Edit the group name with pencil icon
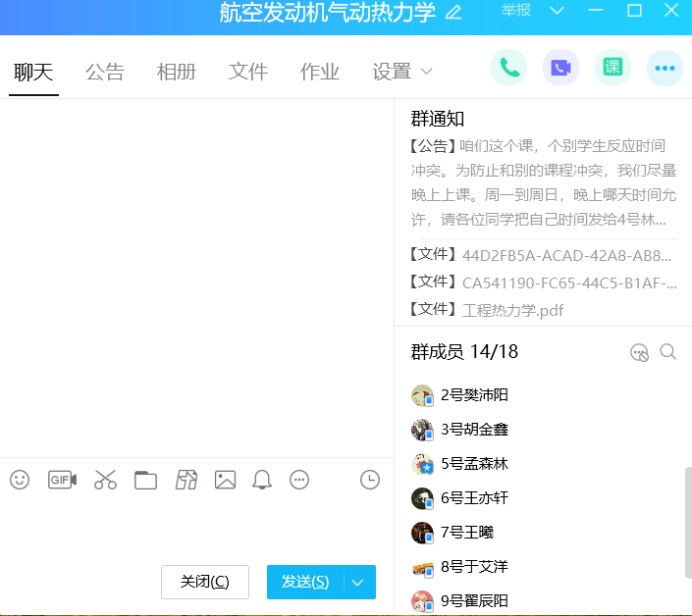Image resolution: width=692 pixels, height=616 pixels. [x=453, y=12]
